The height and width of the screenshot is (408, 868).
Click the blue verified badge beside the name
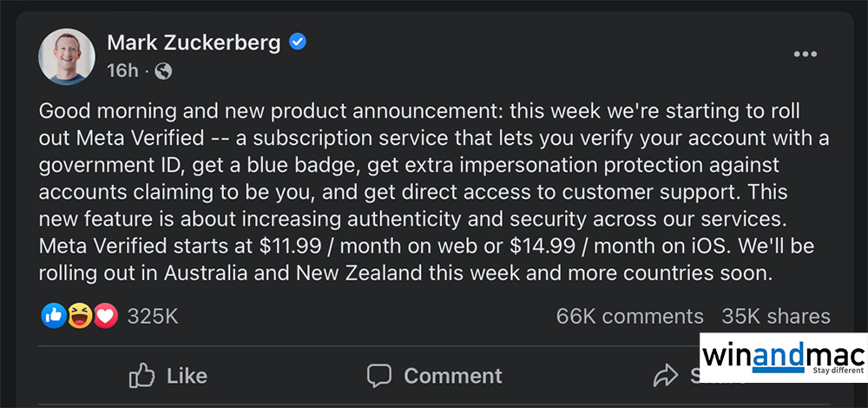pyautogui.click(x=298, y=42)
